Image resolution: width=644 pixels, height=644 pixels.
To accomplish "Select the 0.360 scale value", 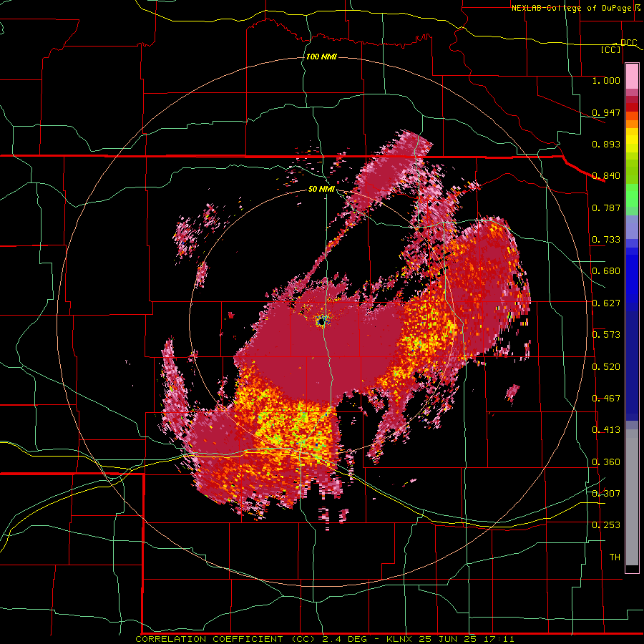I will point(606,462).
